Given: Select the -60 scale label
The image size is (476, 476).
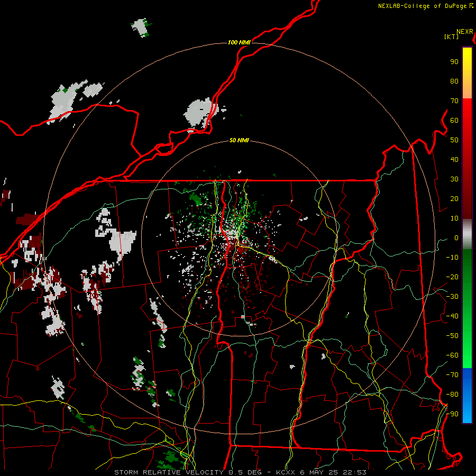Looking at the screenshot, I should tap(452, 355).
